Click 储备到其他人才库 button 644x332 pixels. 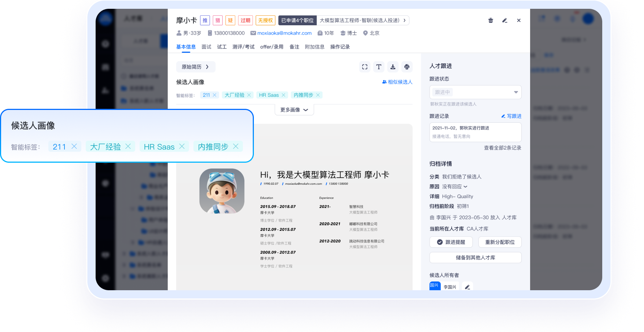coord(475,258)
